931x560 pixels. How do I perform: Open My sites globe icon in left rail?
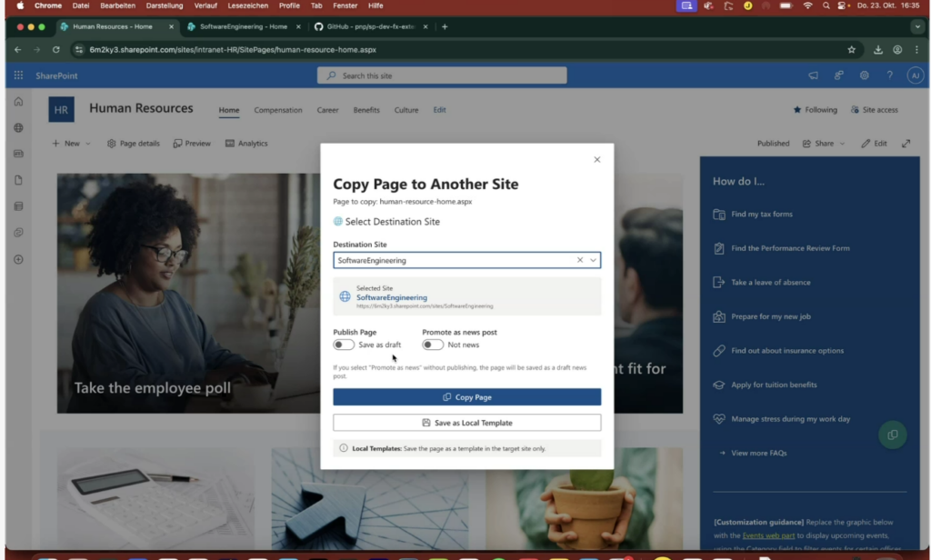click(x=18, y=128)
